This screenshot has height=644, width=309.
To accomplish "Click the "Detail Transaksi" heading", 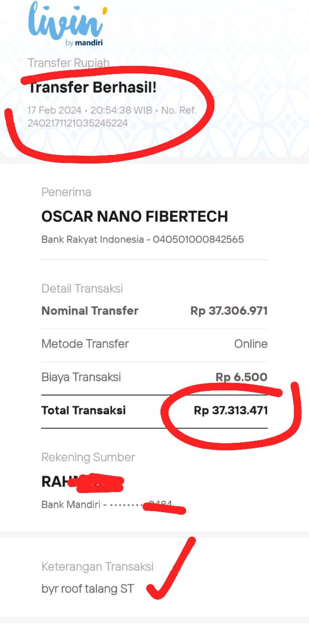I will tap(82, 289).
